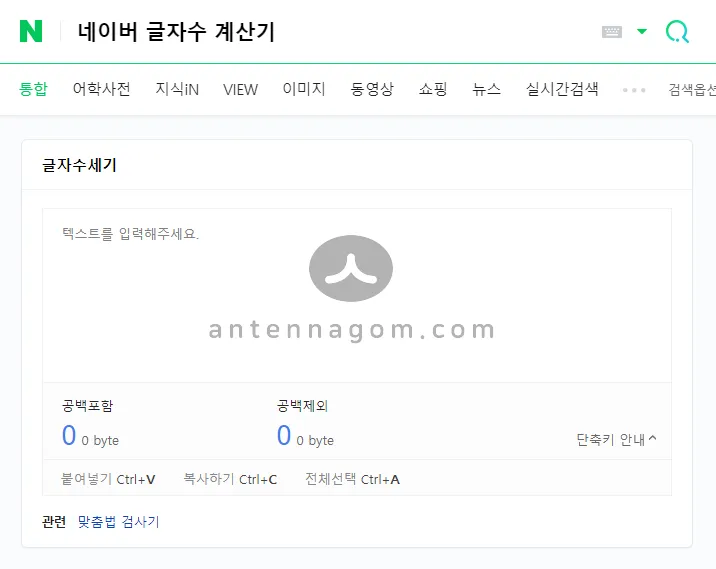Click the text input area placeholder
716x569 pixels.
click(x=131, y=234)
